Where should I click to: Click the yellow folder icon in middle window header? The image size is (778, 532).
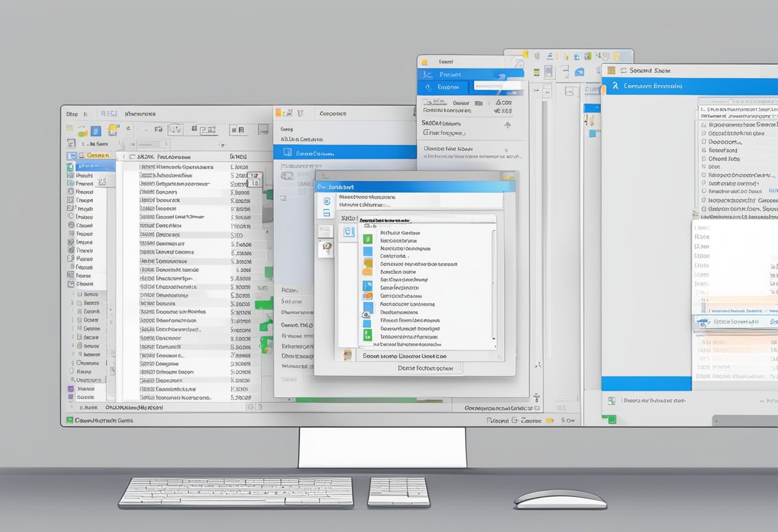coord(282,113)
